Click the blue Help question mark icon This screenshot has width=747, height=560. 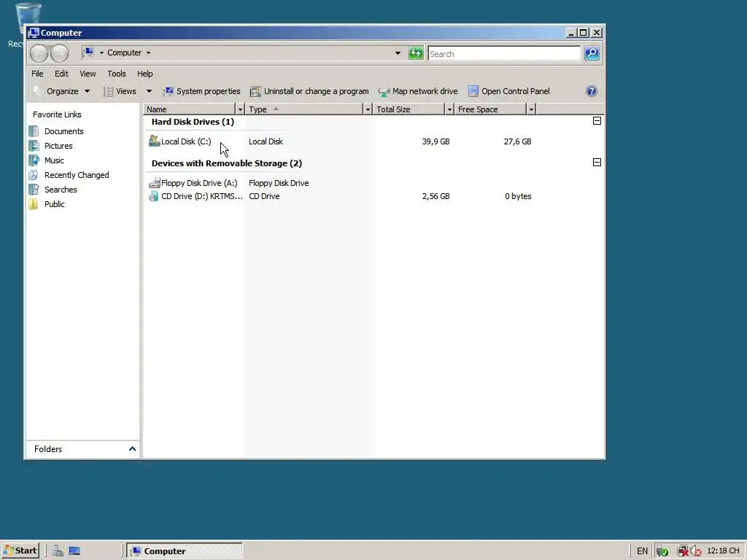pos(591,91)
